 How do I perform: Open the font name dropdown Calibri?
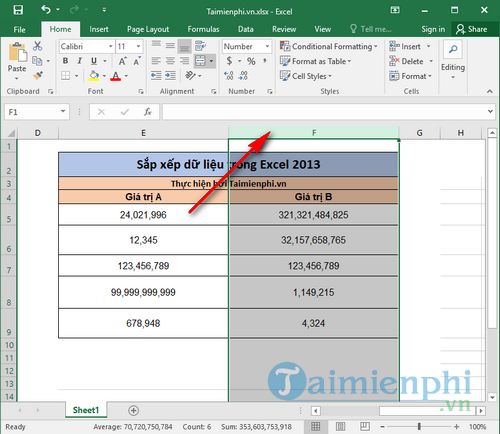click(x=110, y=46)
